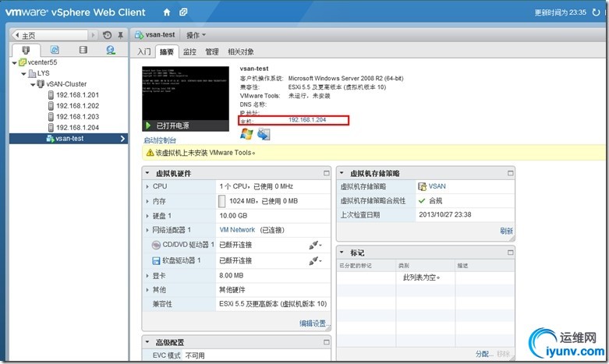Open the Monitor (监控) tab

(189, 51)
